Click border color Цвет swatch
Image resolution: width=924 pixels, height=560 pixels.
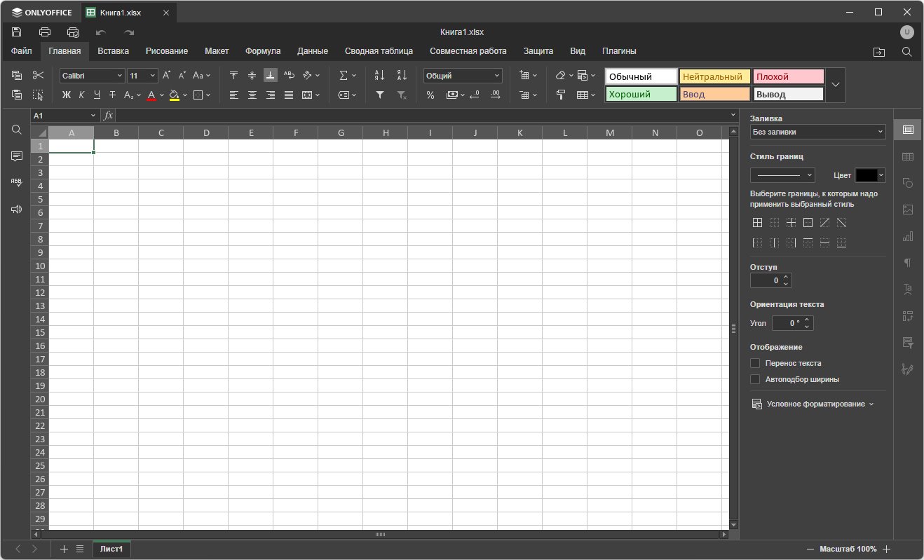867,175
